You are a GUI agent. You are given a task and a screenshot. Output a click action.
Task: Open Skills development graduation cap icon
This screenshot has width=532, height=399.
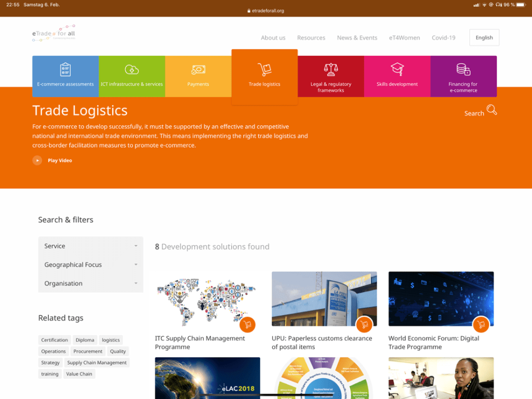click(x=397, y=69)
